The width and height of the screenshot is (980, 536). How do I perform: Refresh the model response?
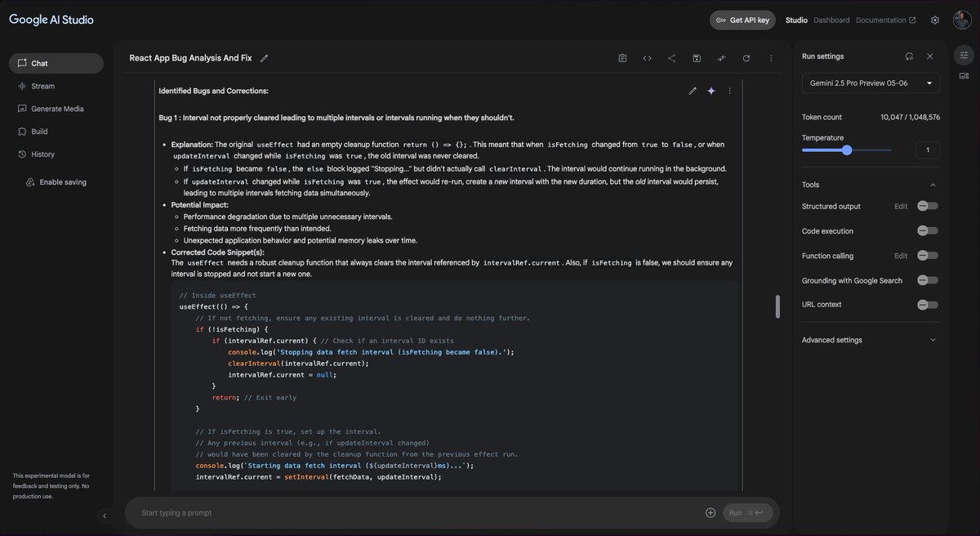point(744,56)
